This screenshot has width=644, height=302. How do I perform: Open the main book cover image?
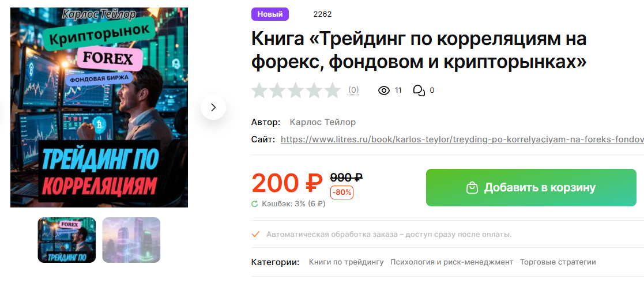[99, 108]
